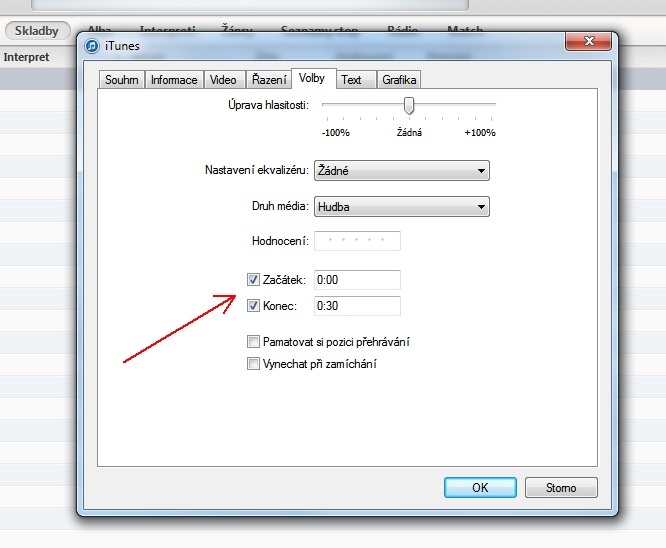666x548 pixels.
Task: Confirm the dialog with OK
Action: coord(480,488)
